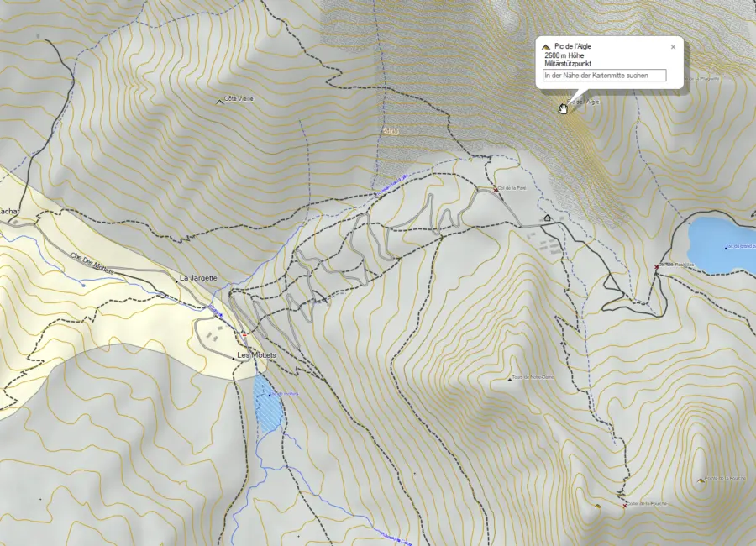Open the La Jargette place label
This screenshot has width=756, height=546.
point(197,276)
